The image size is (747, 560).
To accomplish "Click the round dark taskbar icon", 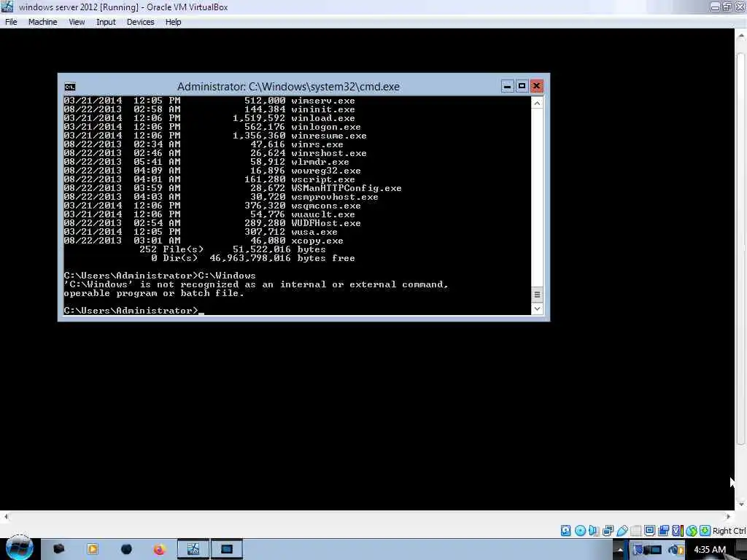I will [126, 549].
